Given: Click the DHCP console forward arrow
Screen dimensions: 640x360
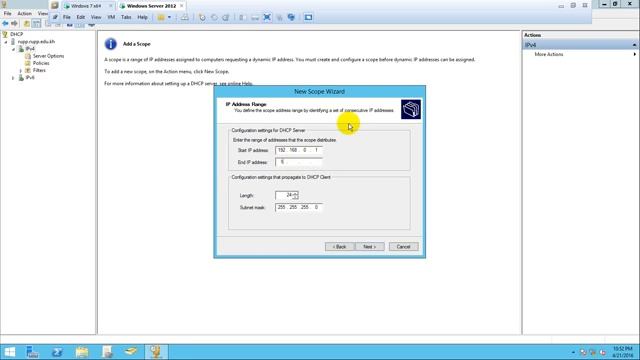Looking at the screenshot, I should pyautogui.click(x=15, y=24).
